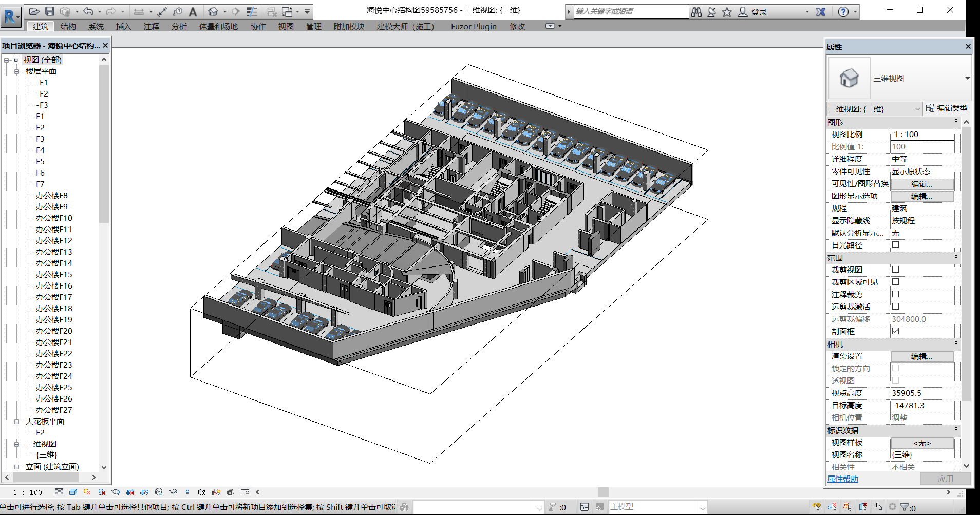This screenshot has height=515, width=980.
Task: Open the 插入 ribbon tab
Action: tap(123, 27)
